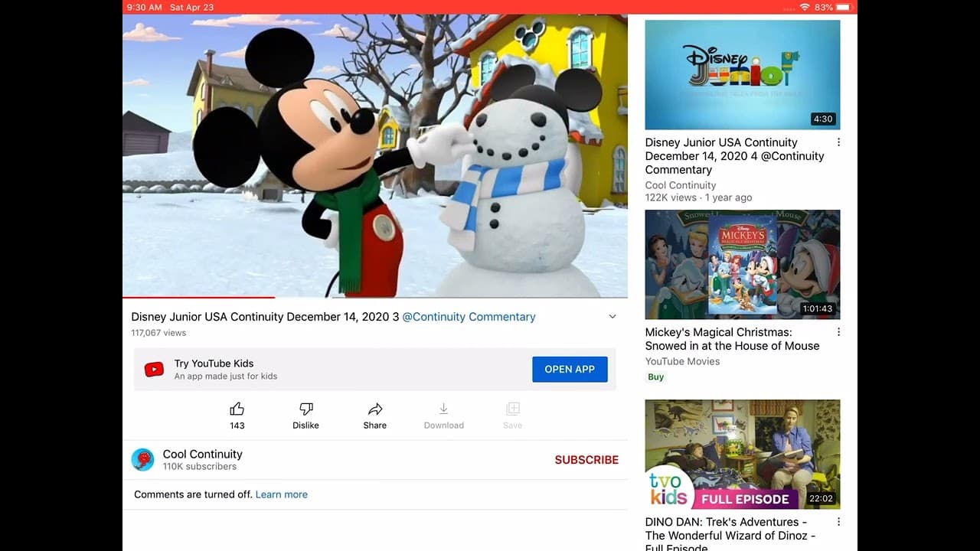Tap 'YouTube Movies' channel text
This screenshot has height=551, width=980.
683,361
